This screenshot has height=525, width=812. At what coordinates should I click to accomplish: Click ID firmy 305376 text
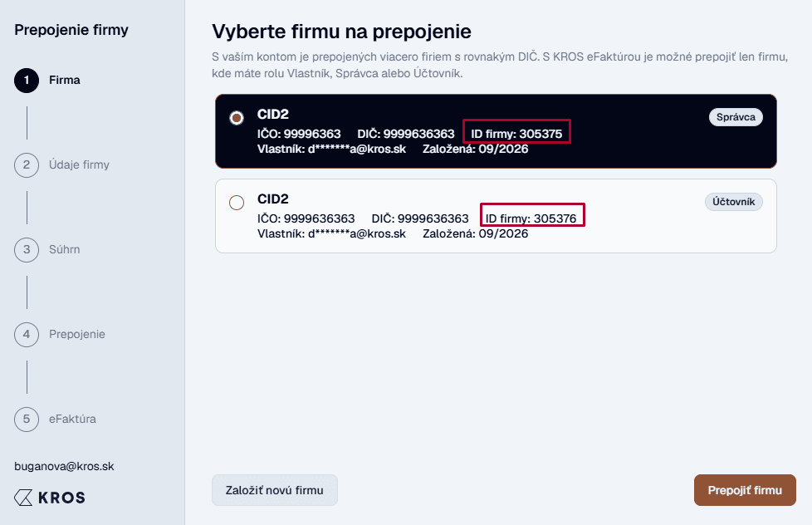click(531, 218)
